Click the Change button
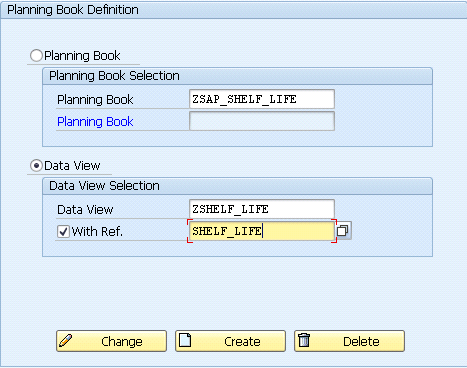 pos(111,341)
